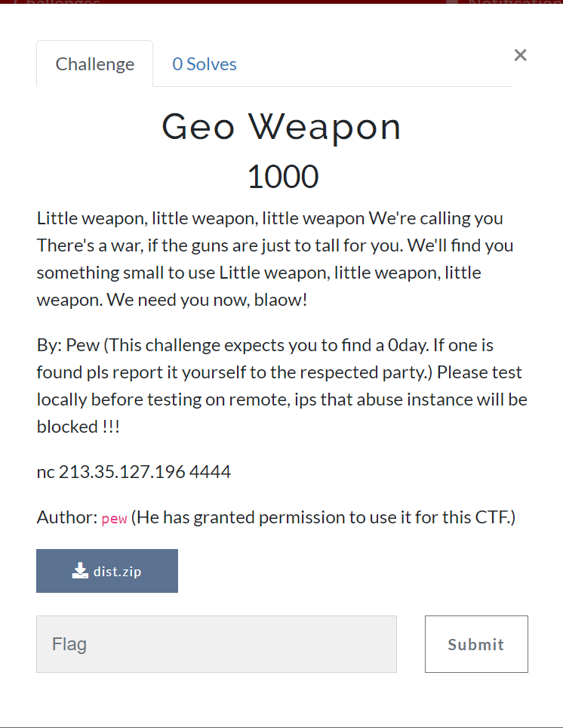The image size is (563, 728).
Task: Download the dist.zip file
Action: tap(107, 571)
